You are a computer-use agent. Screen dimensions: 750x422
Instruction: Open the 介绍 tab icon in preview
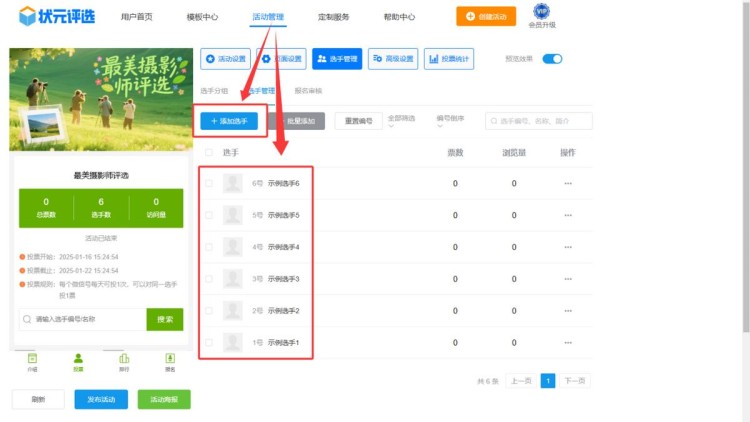click(x=32, y=359)
